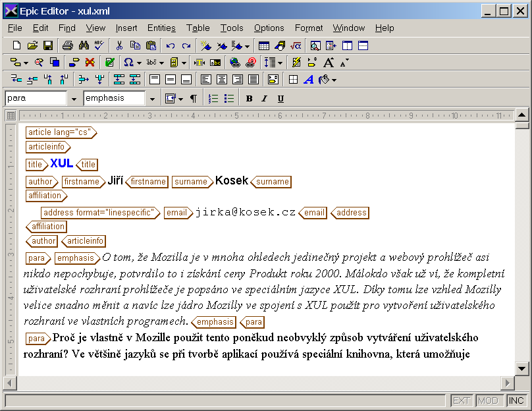The width and height of the screenshot is (532, 411).
Task: Open the Tools menu
Action: [232, 28]
